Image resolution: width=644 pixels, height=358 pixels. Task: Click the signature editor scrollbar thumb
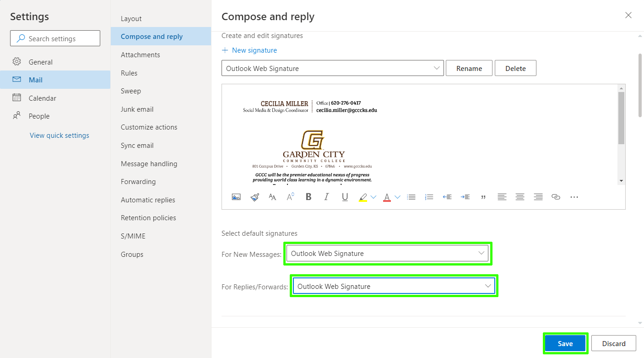[621, 118]
